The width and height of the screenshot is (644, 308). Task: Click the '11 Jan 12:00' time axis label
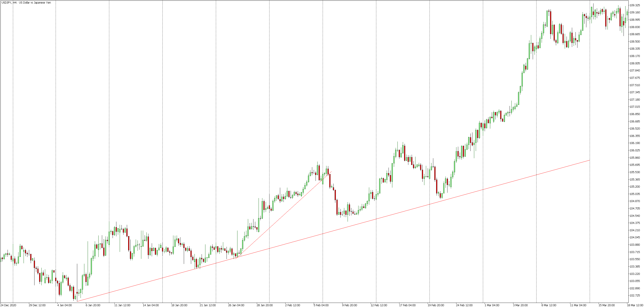tap(122, 305)
